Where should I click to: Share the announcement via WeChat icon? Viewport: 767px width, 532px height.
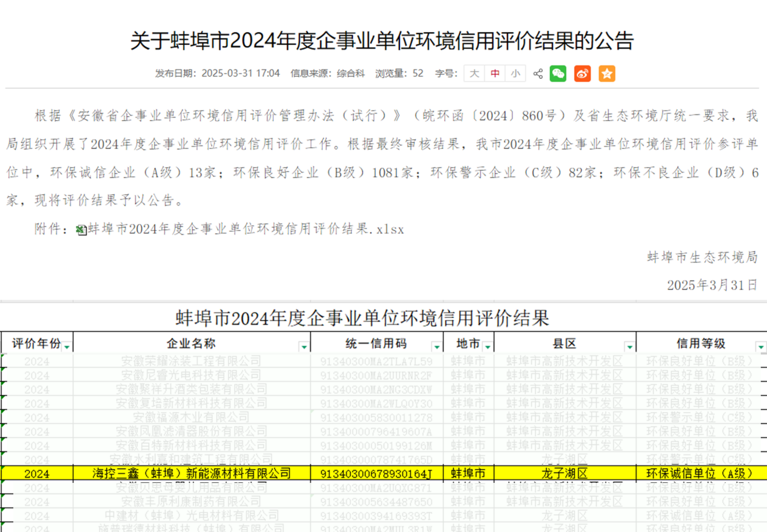click(x=558, y=74)
